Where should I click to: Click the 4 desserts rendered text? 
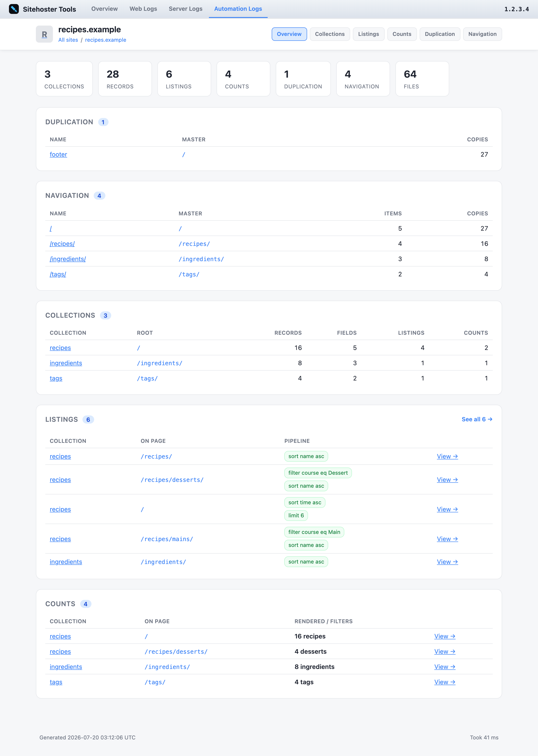point(310,652)
